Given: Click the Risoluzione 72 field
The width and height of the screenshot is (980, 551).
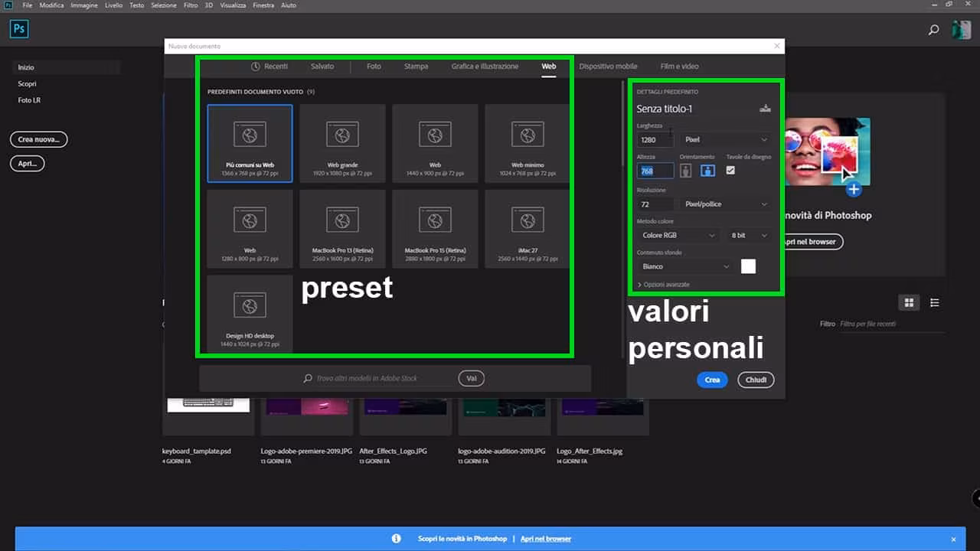Looking at the screenshot, I should tap(655, 204).
